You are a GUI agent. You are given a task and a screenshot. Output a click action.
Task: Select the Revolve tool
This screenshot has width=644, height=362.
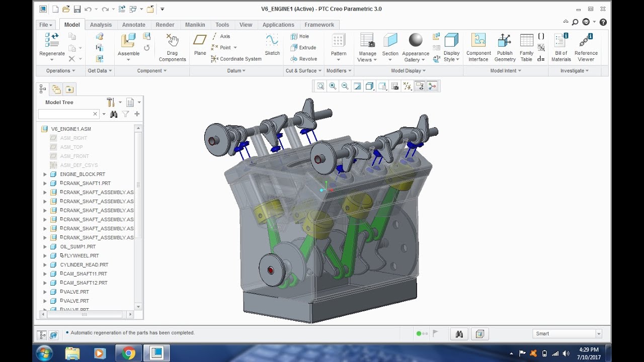point(303,59)
